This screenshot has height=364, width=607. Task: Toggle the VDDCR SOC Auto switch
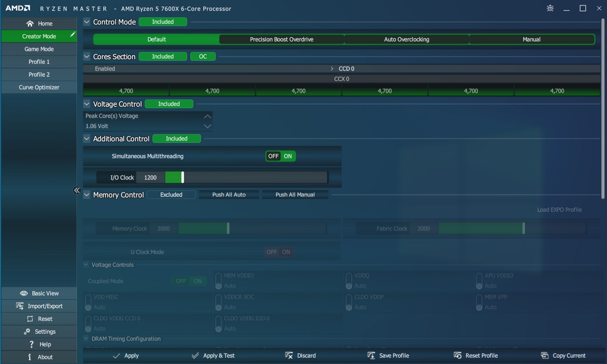pyautogui.click(x=218, y=302)
